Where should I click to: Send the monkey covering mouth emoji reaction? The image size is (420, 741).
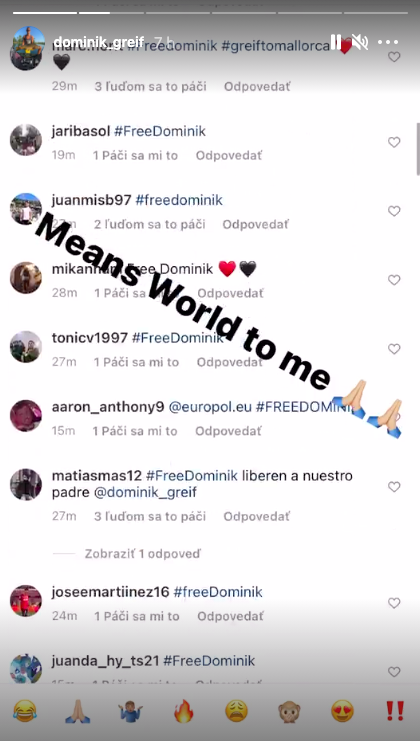tap(290, 711)
